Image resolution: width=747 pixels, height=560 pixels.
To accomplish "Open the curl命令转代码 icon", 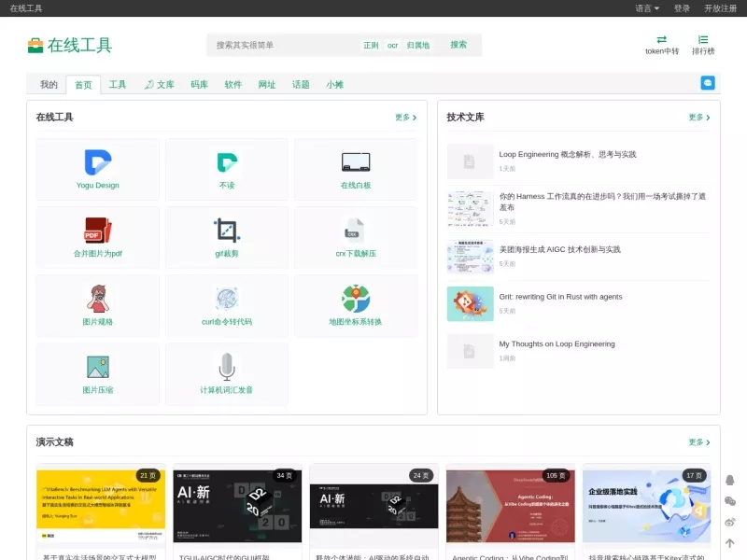I will pos(227,299).
